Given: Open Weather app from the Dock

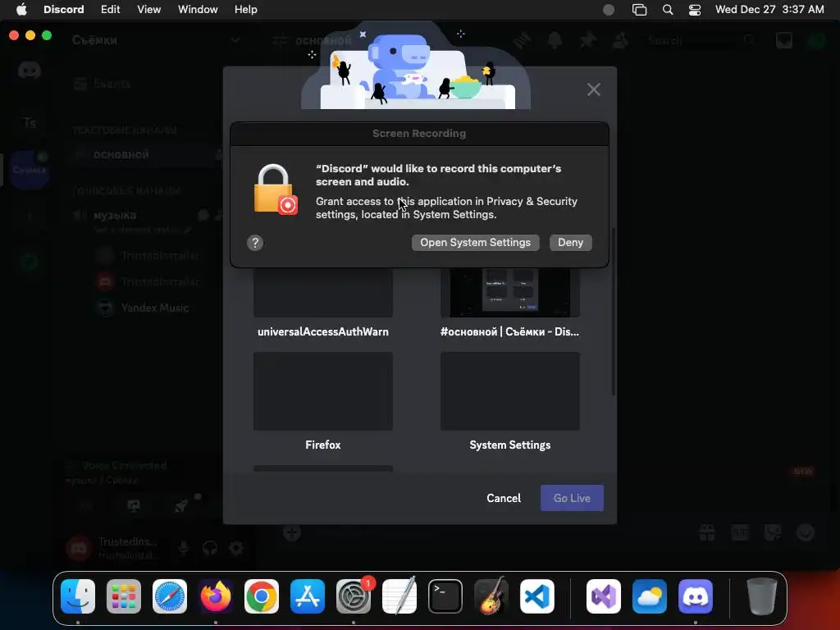Looking at the screenshot, I should 650,596.
